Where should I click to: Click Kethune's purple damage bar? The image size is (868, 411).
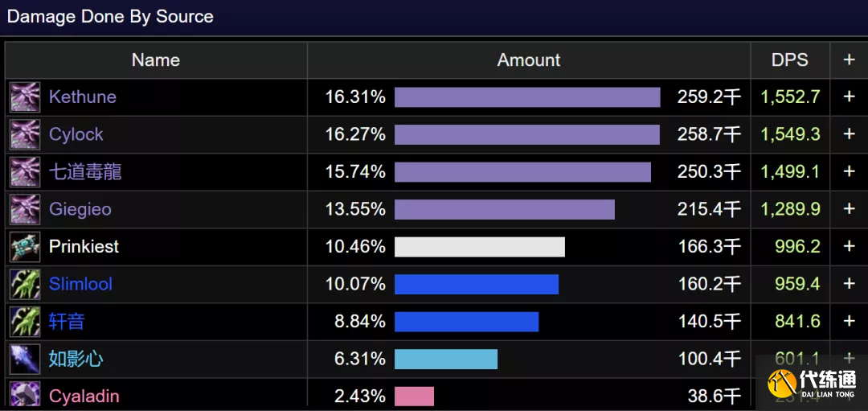point(527,97)
